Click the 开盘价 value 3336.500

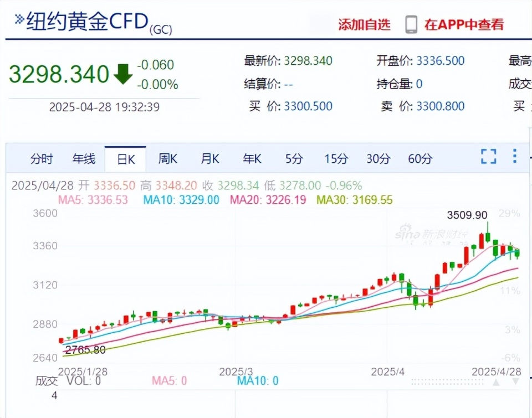tap(440, 61)
